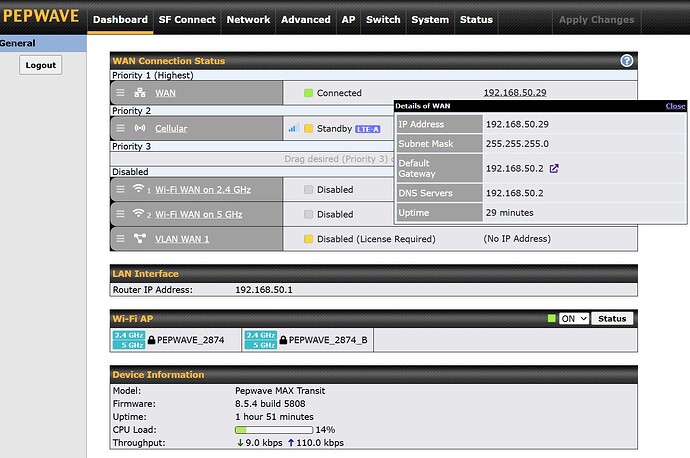
Task: Open default gateway external link icon
Action: (x=554, y=169)
